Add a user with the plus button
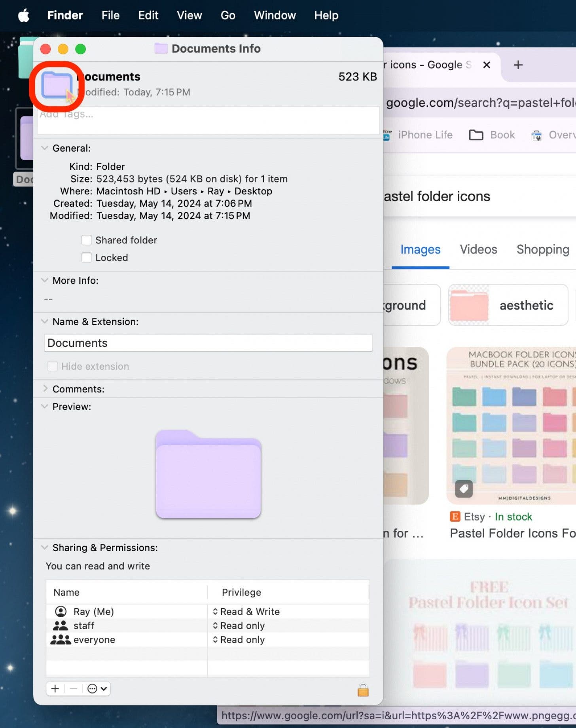Image resolution: width=576 pixels, height=728 pixels. [x=55, y=689]
